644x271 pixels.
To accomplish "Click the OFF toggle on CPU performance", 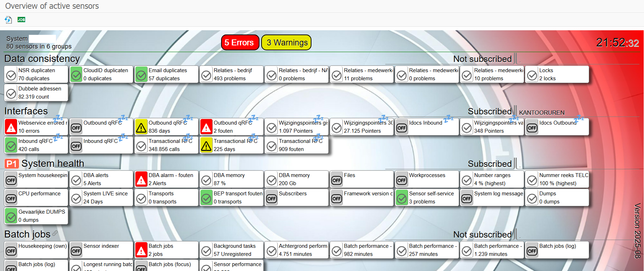I will pos(11,198).
